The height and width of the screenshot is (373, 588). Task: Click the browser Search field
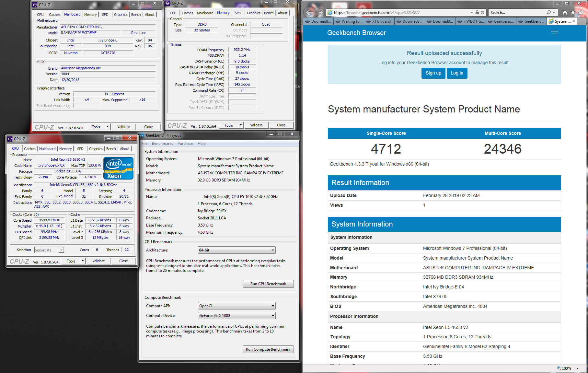[x=517, y=13]
